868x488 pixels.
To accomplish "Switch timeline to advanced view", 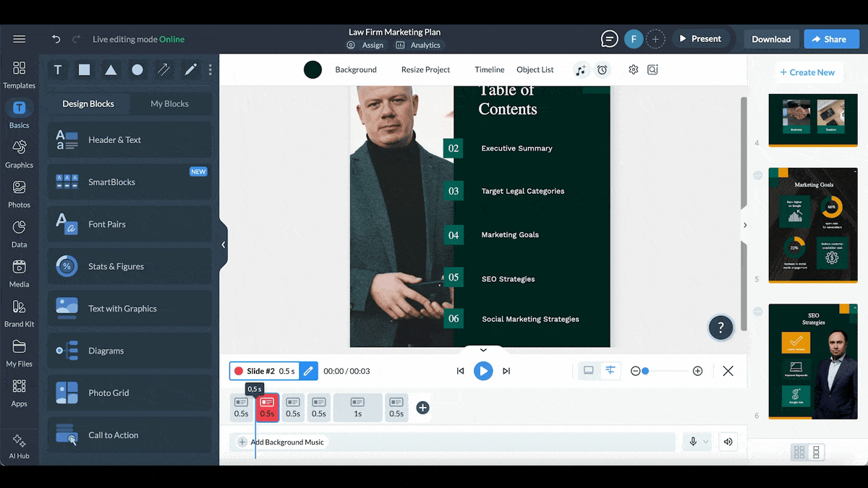I will [610, 371].
